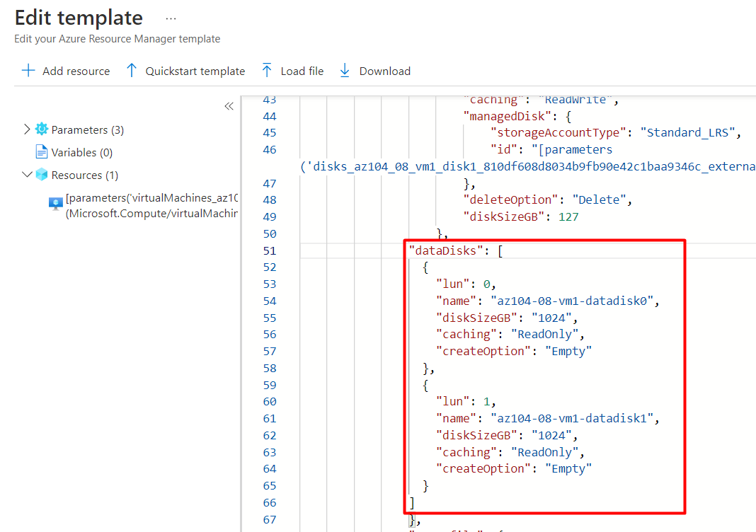Open the ellipsis menu beside Edit template
Screen dimensions: 756x532
click(171, 19)
